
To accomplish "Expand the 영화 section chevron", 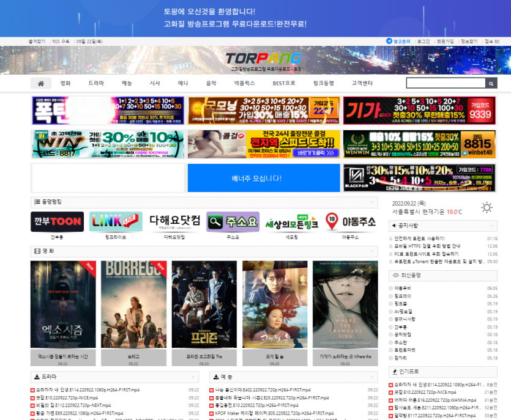I will pos(373,251).
